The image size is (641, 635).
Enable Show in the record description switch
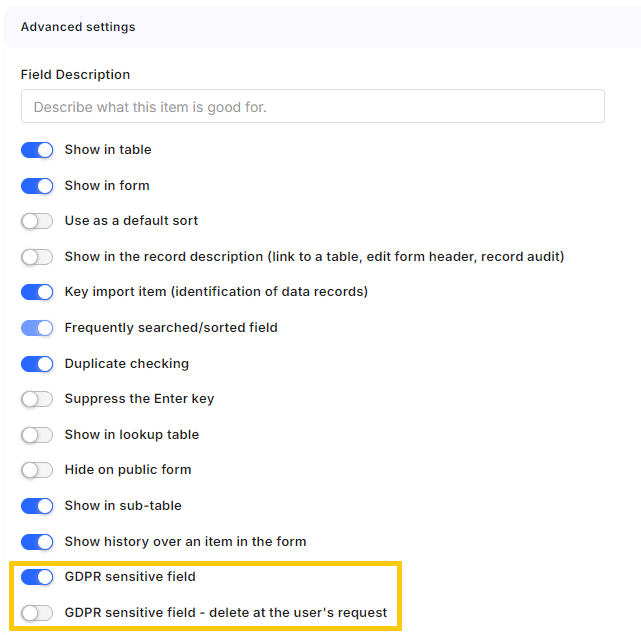click(37, 257)
